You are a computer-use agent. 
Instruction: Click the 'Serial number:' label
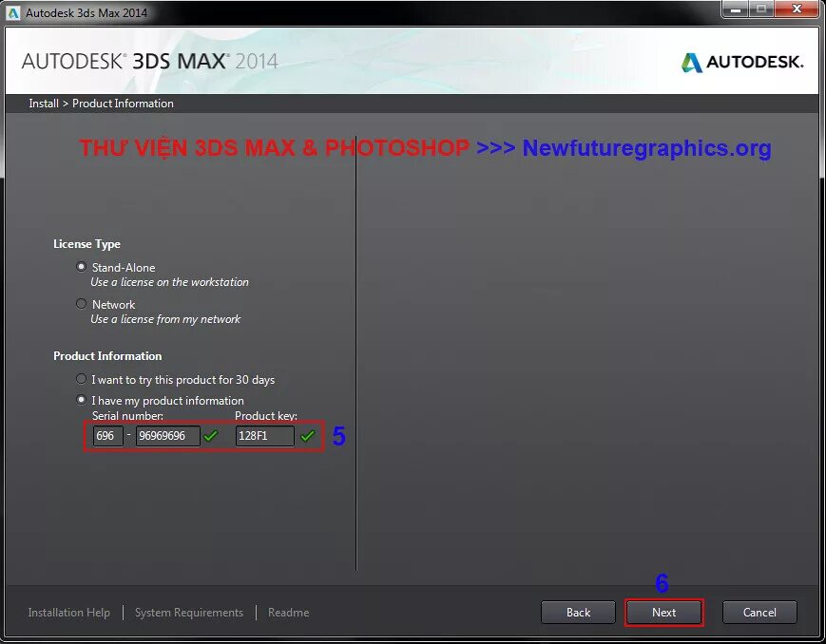coord(127,415)
